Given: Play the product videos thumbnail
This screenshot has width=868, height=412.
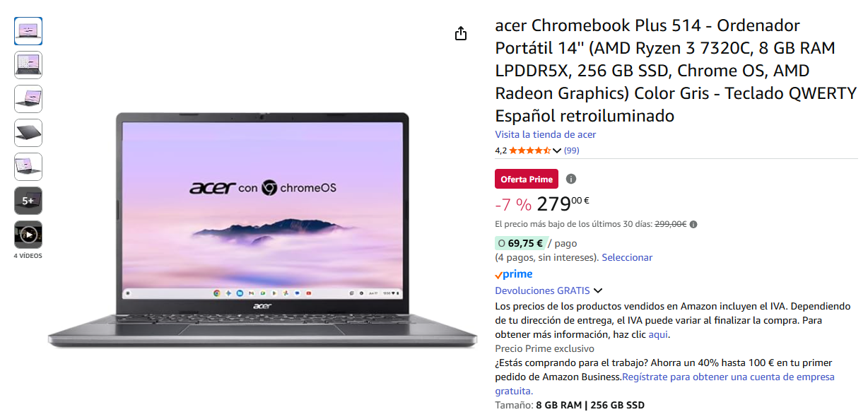Looking at the screenshot, I should tap(28, 235).
